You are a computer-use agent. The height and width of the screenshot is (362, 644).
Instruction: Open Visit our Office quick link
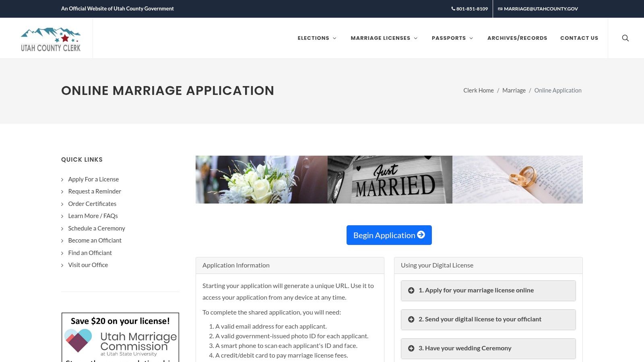click(88, 265)
